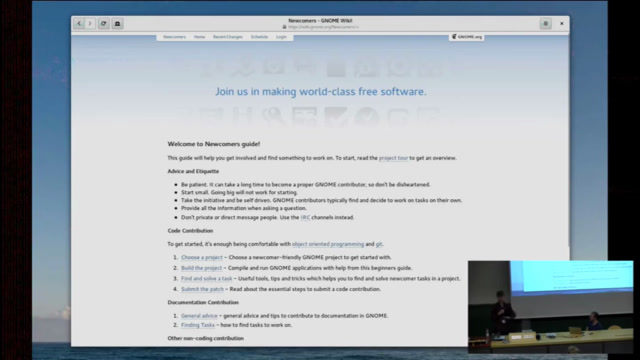Follow the 'git' link
The width and height of the screenshot is (640, 360).
[x=379, y=244]
